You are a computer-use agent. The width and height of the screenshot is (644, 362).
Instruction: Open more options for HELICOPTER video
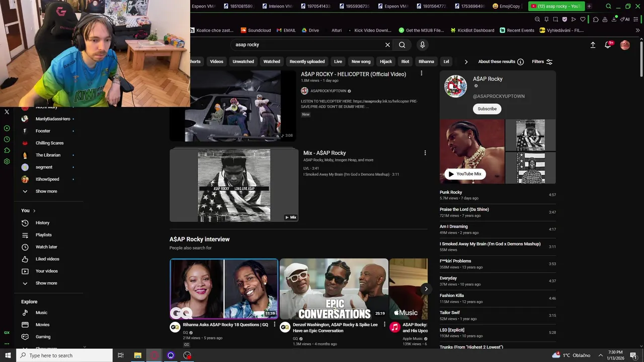tap(421, 73)
